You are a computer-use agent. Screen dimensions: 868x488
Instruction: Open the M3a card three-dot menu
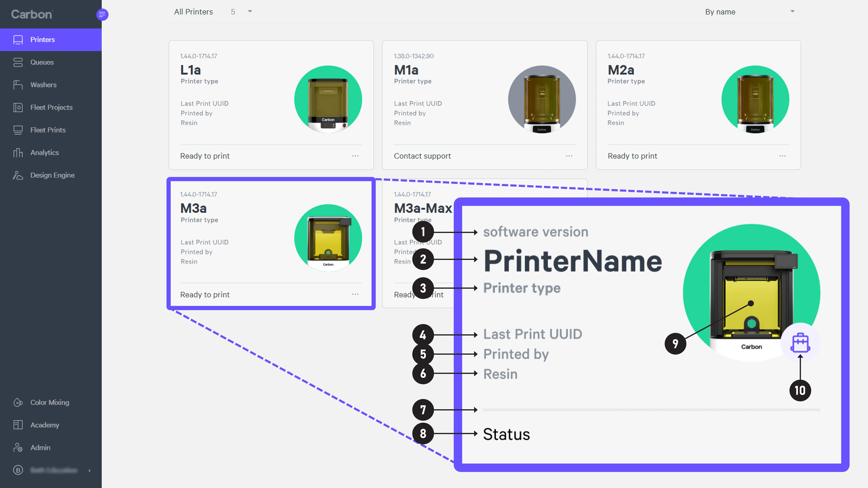[x=355, y=294]
